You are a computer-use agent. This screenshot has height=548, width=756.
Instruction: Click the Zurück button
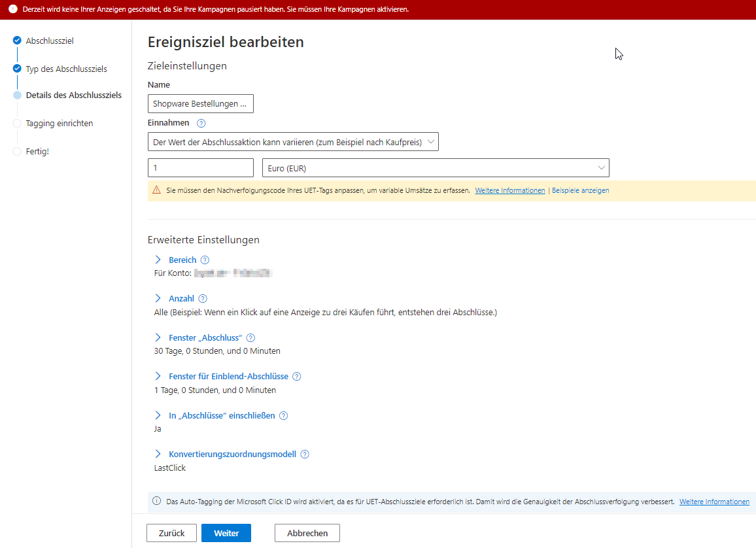click(x=171, y=533)
